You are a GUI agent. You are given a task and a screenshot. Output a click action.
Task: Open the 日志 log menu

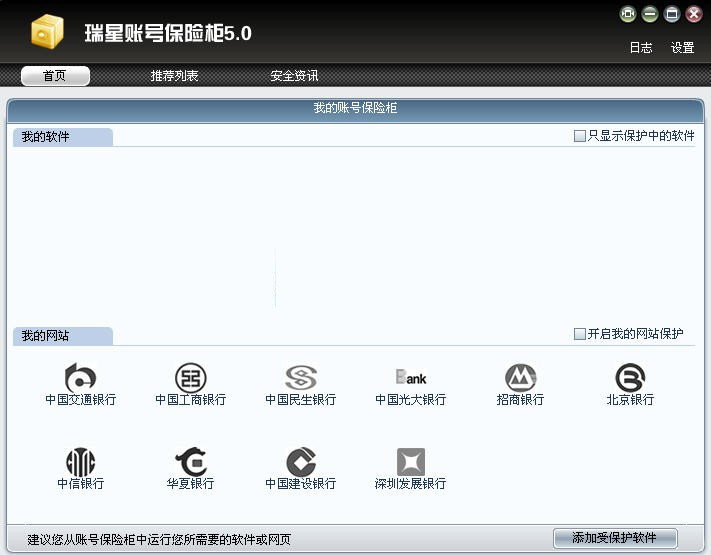[x=641, y=48]
